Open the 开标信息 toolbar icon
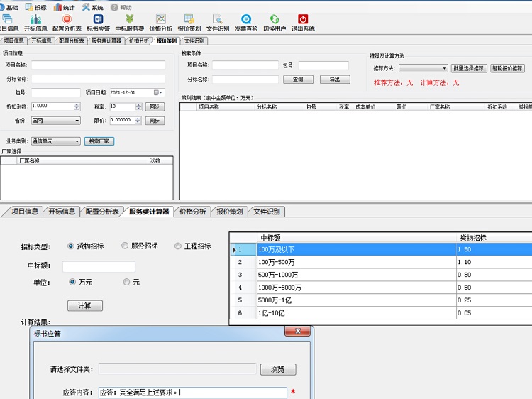The width and height of the screenshot is (532, 399). 35,23
